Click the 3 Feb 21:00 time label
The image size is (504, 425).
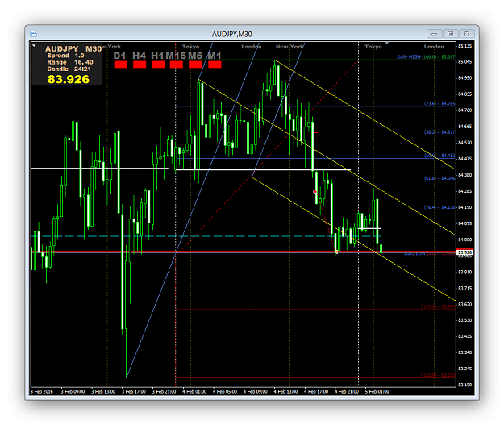(x=164, y=392)
